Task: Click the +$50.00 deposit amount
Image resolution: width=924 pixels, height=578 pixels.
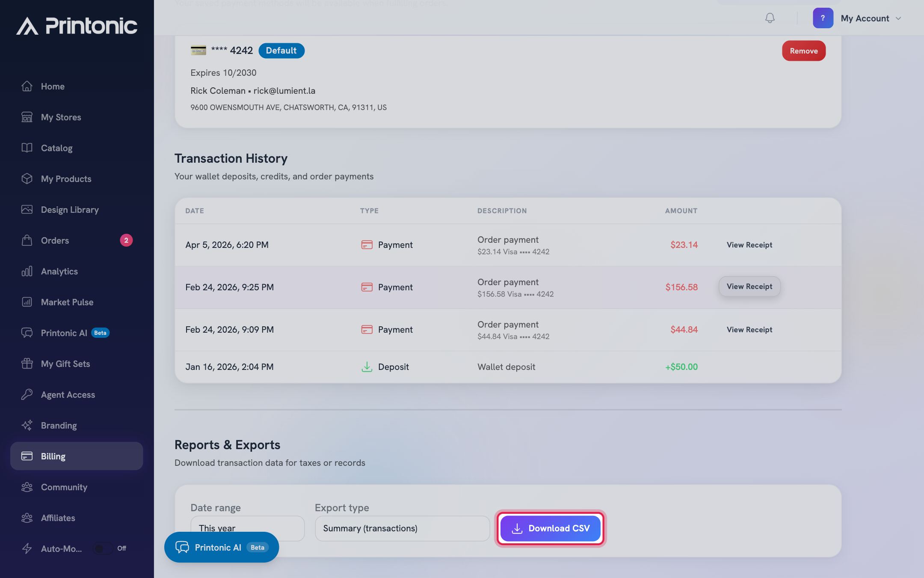Action: pyautogui.click(x=681, y=366)
